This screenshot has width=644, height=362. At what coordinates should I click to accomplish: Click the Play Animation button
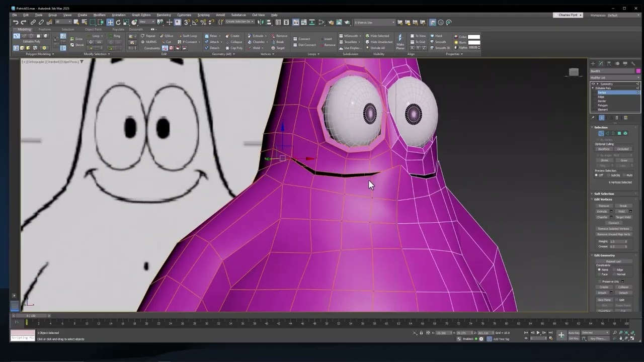tap(538, 333)
